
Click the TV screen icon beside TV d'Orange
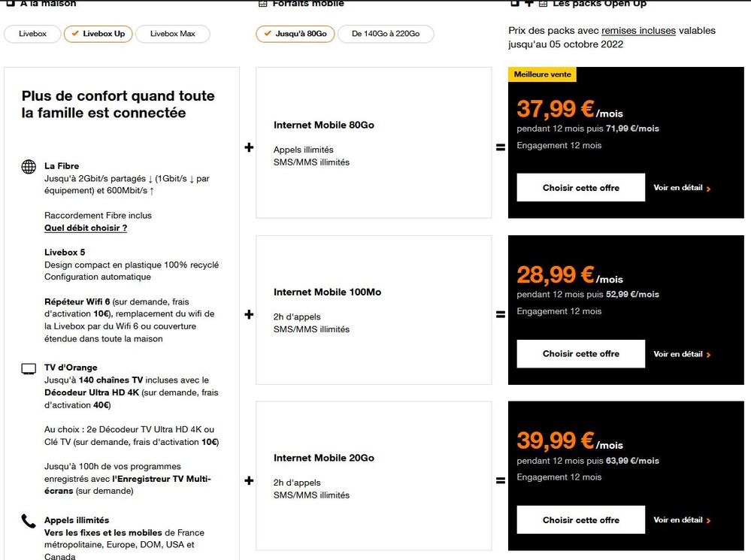pyautogui.click(x=29, y=368)
